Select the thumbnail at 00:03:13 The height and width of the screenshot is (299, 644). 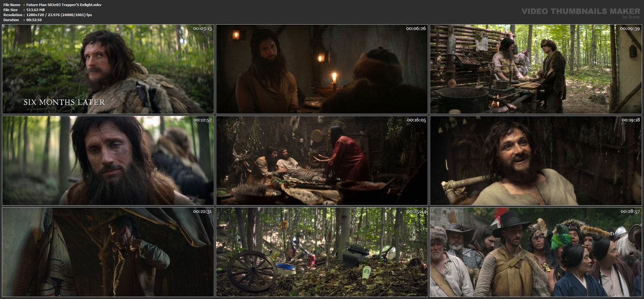pos(108,69)
